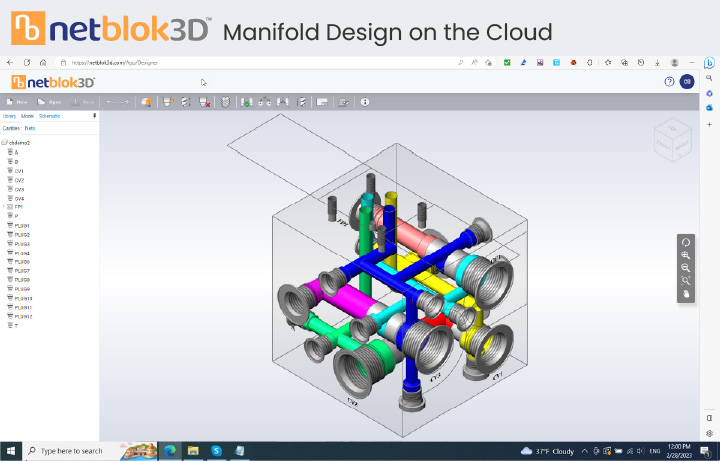
Task: Click the view orientation cube
Action: pyautogui.click(x=672, y=140)
